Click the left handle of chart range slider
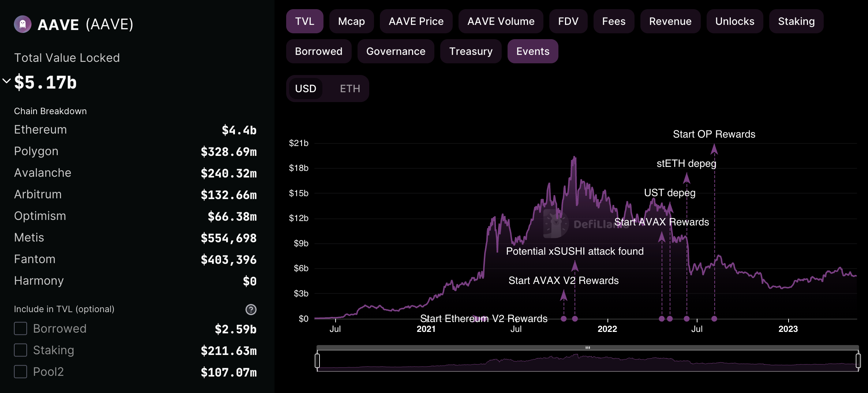 pyautogui.click(x=317, y=360)
